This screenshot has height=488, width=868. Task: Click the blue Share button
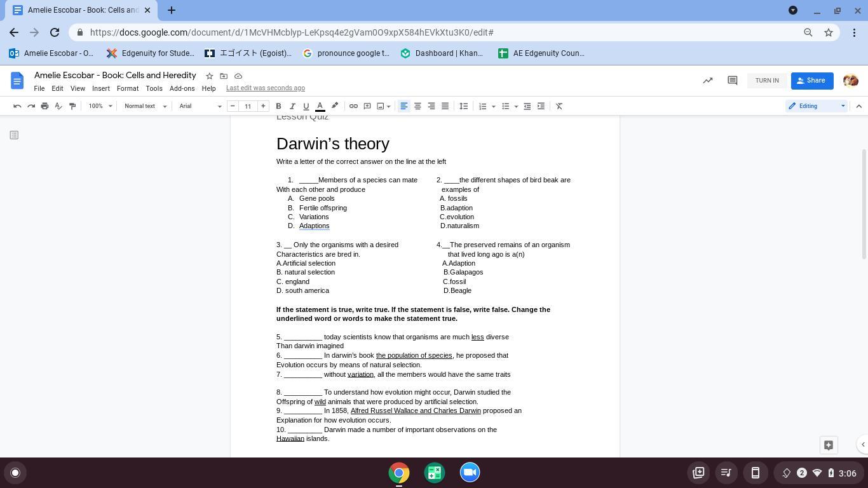(811, 81)
